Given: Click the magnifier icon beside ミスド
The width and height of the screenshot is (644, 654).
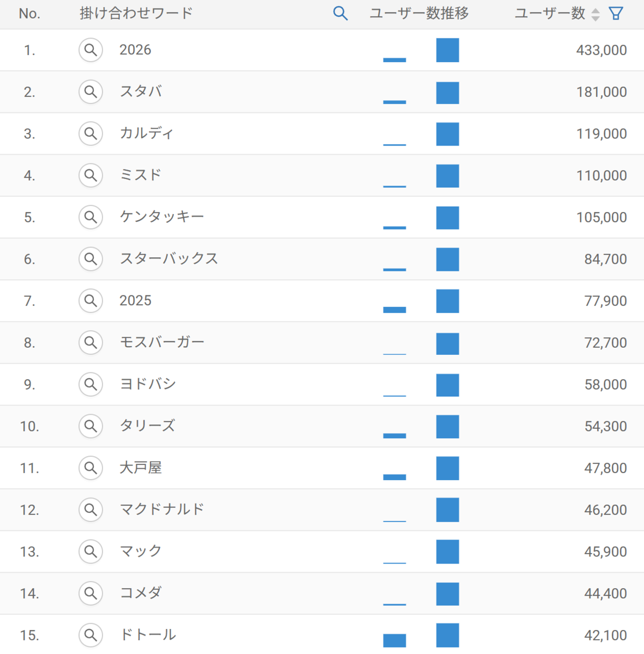Looking at the screenshot, I should pos(91,175).
